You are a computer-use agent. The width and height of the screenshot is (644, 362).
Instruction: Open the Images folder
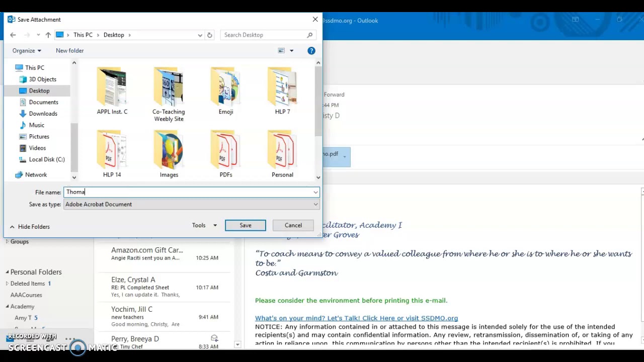tap(169, 154)
